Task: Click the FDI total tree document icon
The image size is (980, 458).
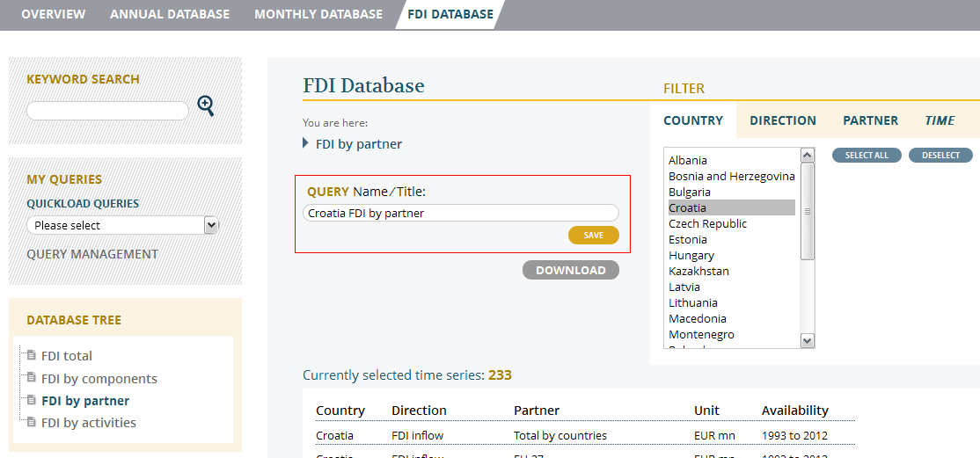Action: click(x=31, y=356)
